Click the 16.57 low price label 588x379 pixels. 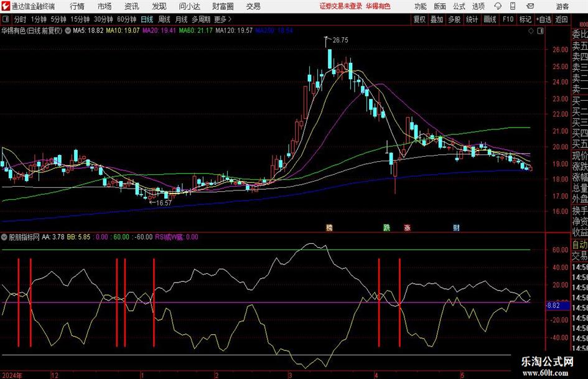tap(164, 203)
